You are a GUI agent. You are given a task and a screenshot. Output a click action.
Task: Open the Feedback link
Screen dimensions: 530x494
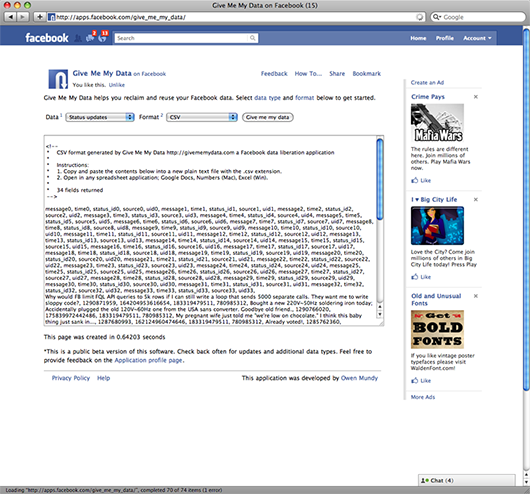[274, 74]
